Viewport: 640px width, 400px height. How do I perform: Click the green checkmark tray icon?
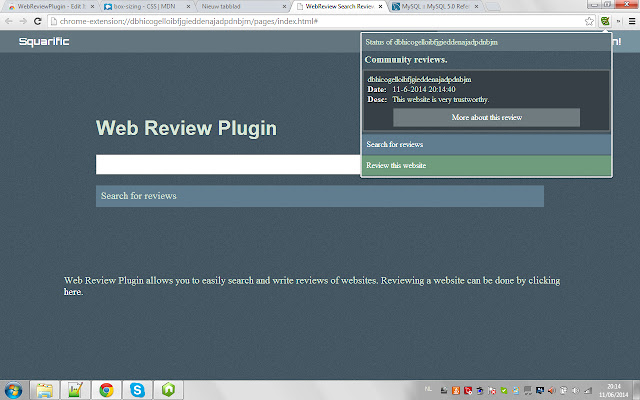coord(504,391)
